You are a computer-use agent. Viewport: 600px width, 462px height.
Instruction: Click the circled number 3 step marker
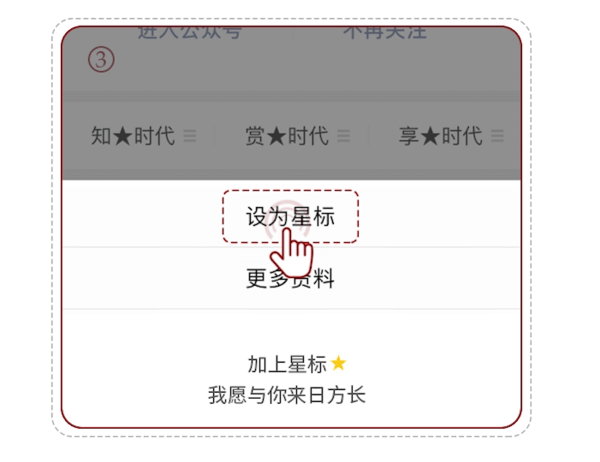(x=101, y=60)
